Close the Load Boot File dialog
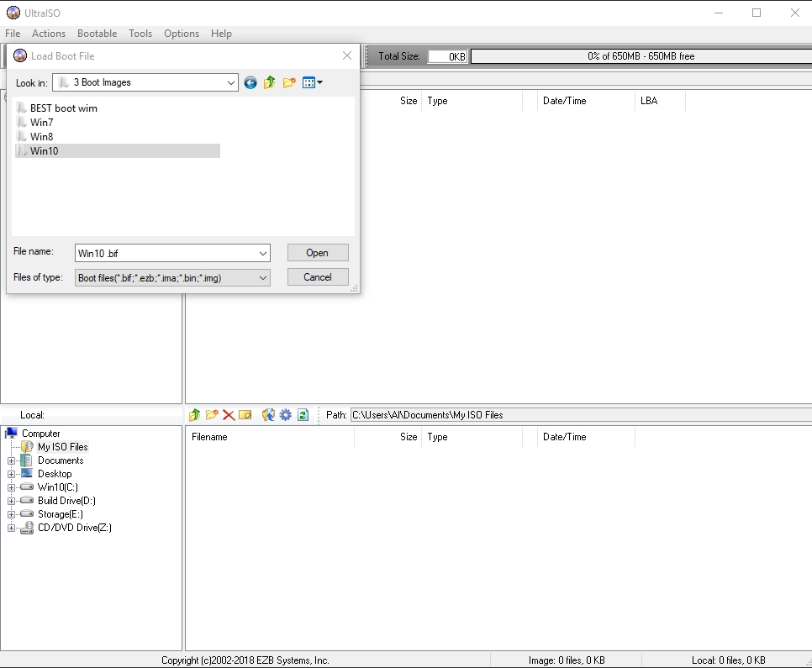The image size is (812, 668). click(347, 56)
